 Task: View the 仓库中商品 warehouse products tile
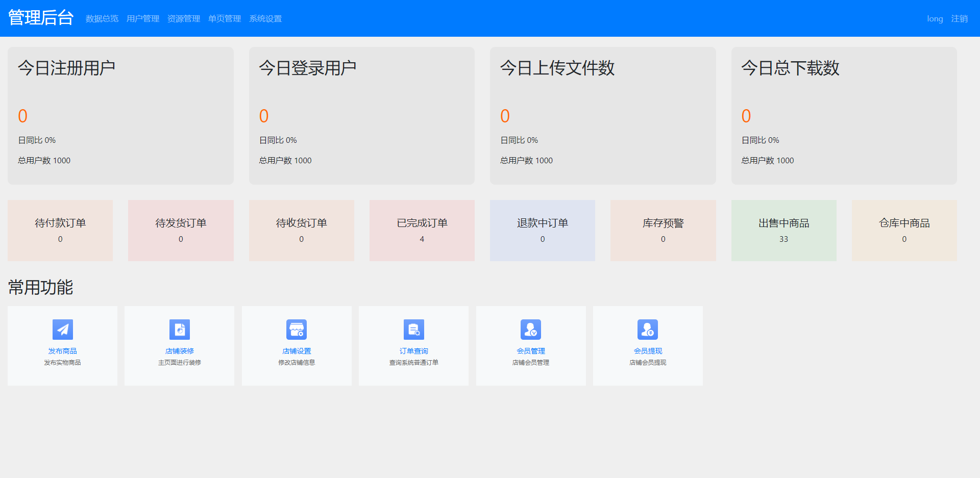(x=904, y=230)
